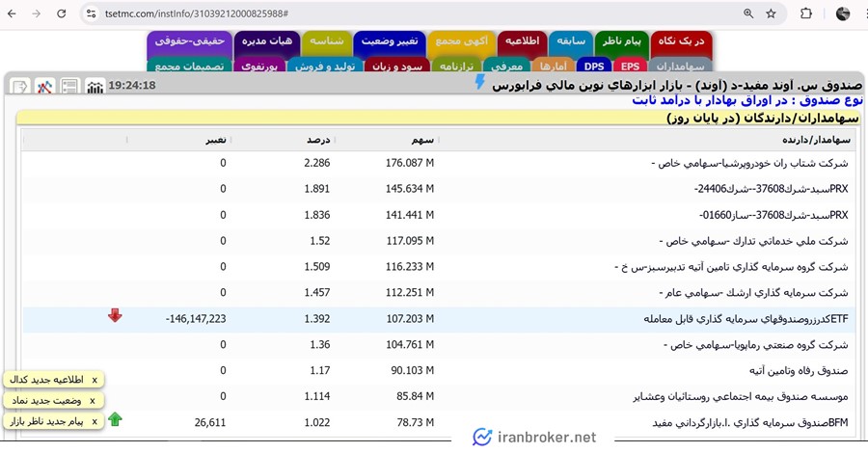Viewport: 868px width, 453px height.
Task: Click red down arrow on ETF row
Action: pos(115,315)
